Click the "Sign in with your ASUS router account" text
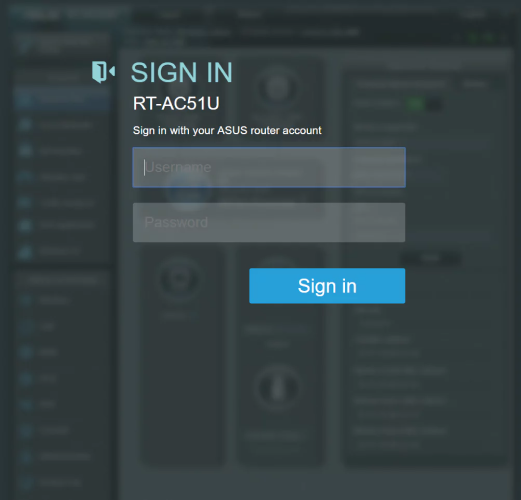Image resolution: width=521 pixels, height=500 pixels. tap(227, 130)
